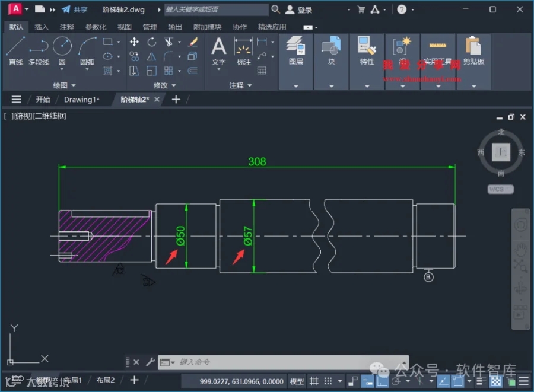Open the Circle tool dropdown arrow
Image resolution: width=534 pixels, height=392 pixels.
(x=62, y=69)
